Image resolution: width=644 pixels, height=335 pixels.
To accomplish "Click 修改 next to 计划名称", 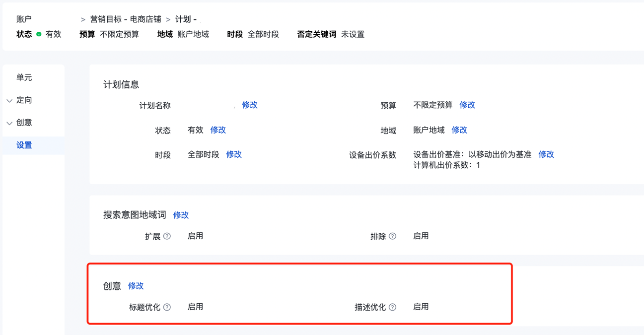I will pos(250,105).
